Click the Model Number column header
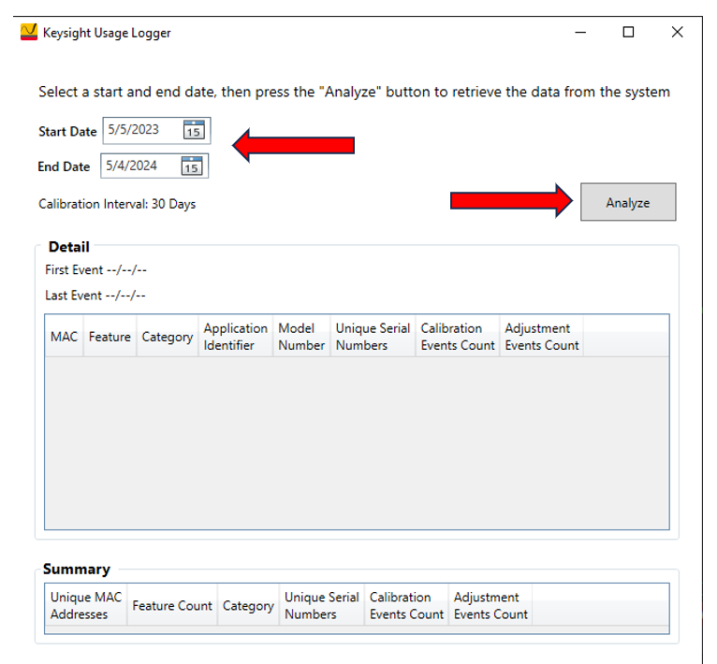The height and width of the screenshot is (664, 717). [x=301, y=337]
